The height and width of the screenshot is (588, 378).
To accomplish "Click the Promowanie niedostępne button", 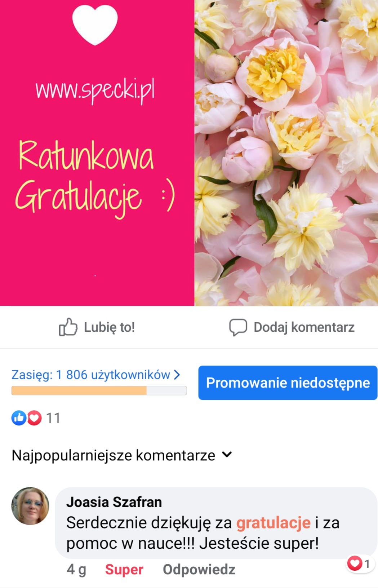I will (288, 383).
